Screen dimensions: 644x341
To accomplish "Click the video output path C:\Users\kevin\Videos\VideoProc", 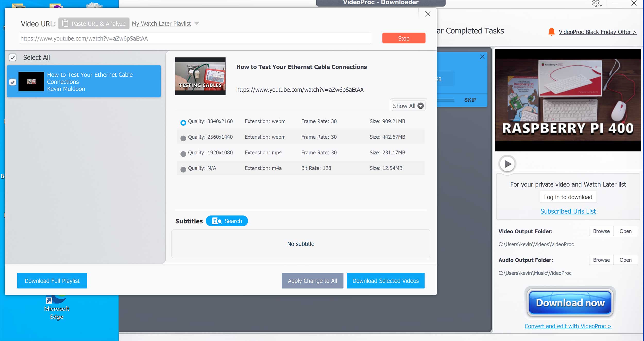I will 536,244.
